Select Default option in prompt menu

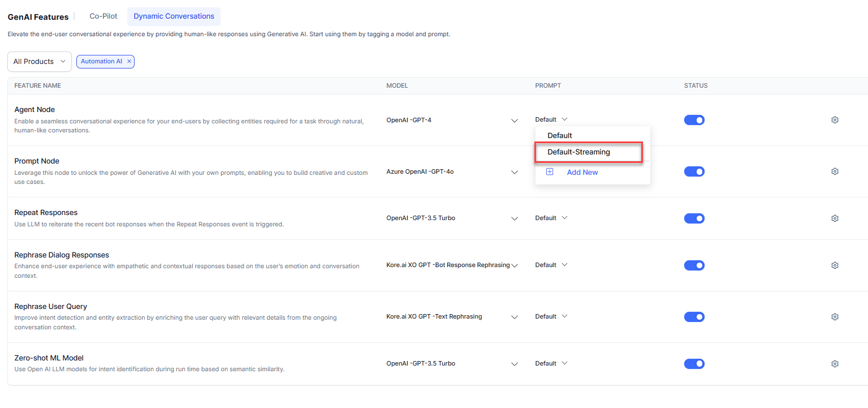click(x=560, y=136)
